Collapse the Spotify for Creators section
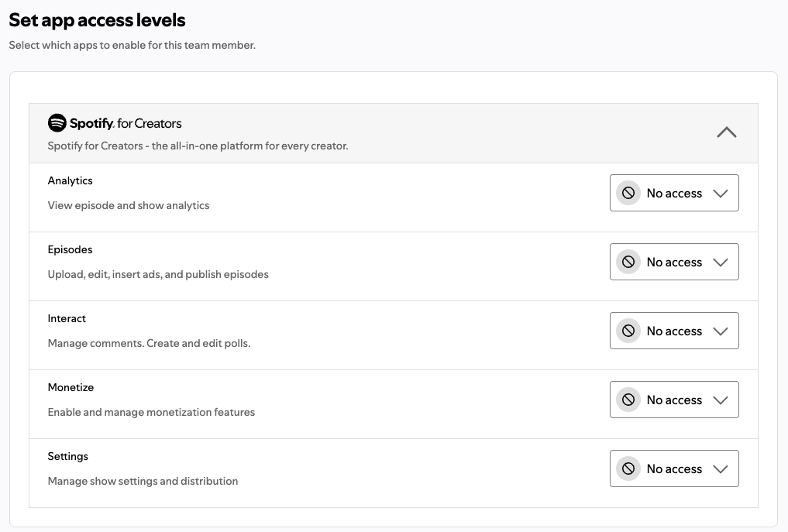Viewport: 788px width, 532px height. click(726, 132)
